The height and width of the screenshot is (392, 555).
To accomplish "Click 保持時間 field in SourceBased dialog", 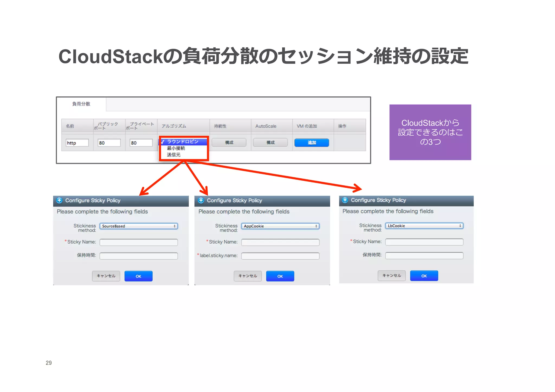I will coord(138,256).
